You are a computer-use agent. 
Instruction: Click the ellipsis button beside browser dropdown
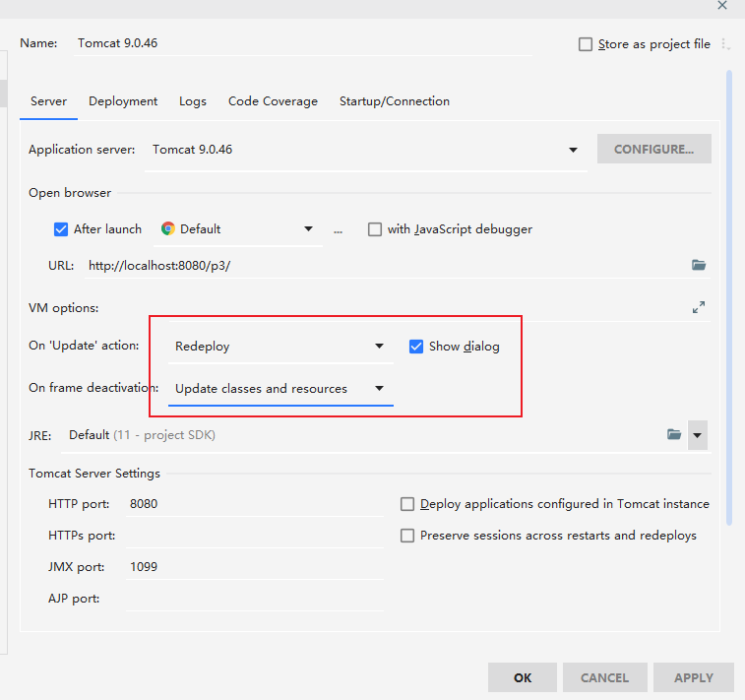[339, 229]
